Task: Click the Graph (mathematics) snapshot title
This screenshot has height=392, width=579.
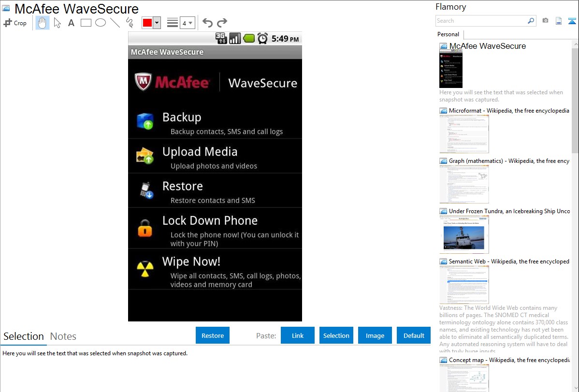Action: 509,161
